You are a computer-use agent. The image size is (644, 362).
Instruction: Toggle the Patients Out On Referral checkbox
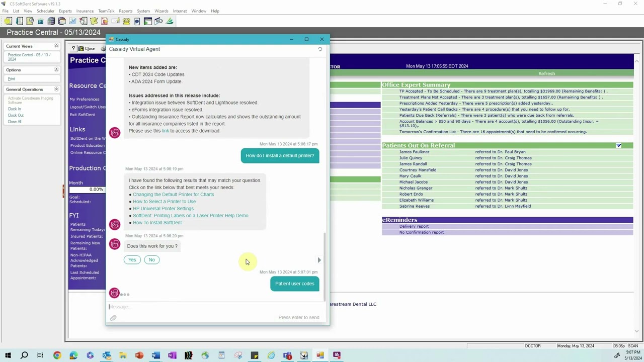619,146
